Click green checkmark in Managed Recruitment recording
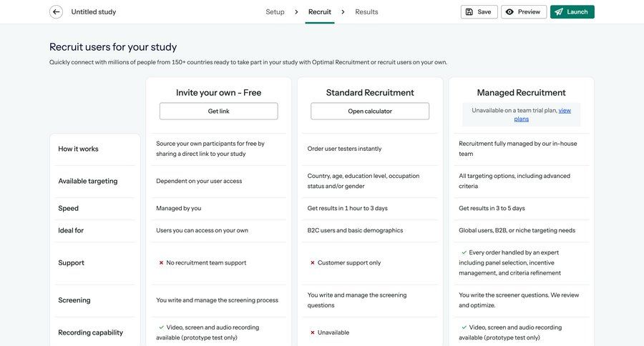The height and width of the screenshot is (346, 644). click(464, 327)
